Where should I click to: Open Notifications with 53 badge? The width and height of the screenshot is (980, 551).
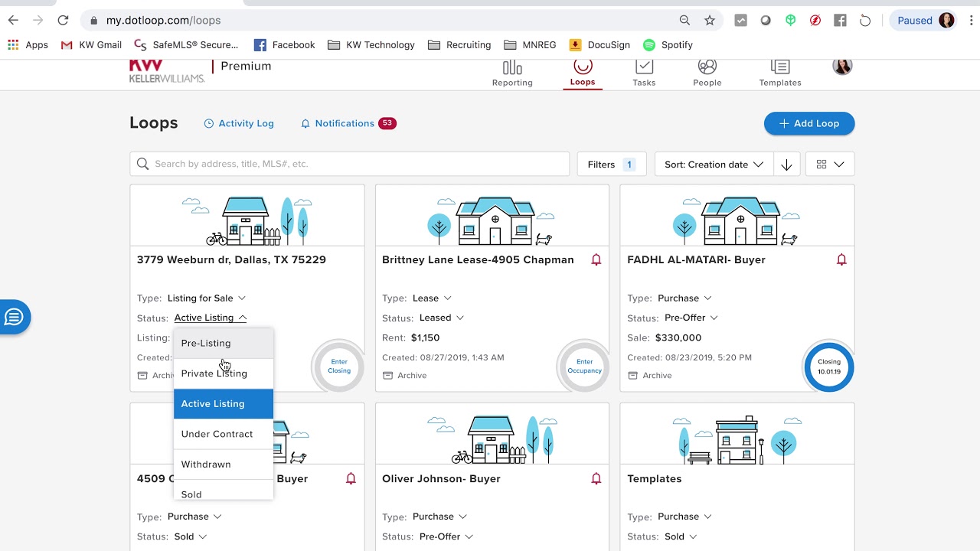tap(348, 123)
